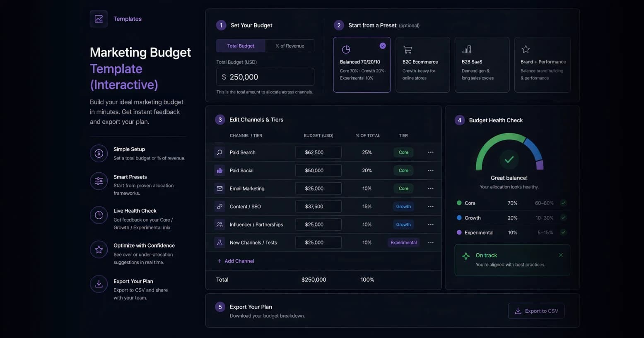
Task: Click the Growth range check icon
Action: click(563, 217)
